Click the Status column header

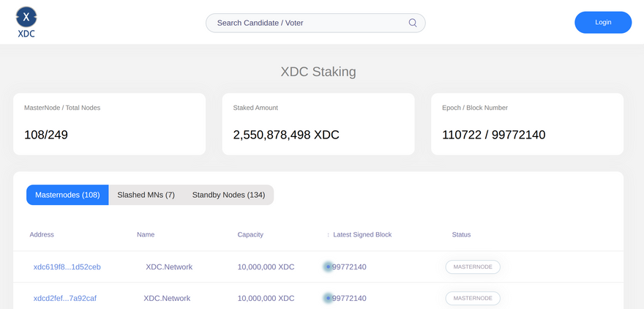pyautogui.click(x=461, y=235)
